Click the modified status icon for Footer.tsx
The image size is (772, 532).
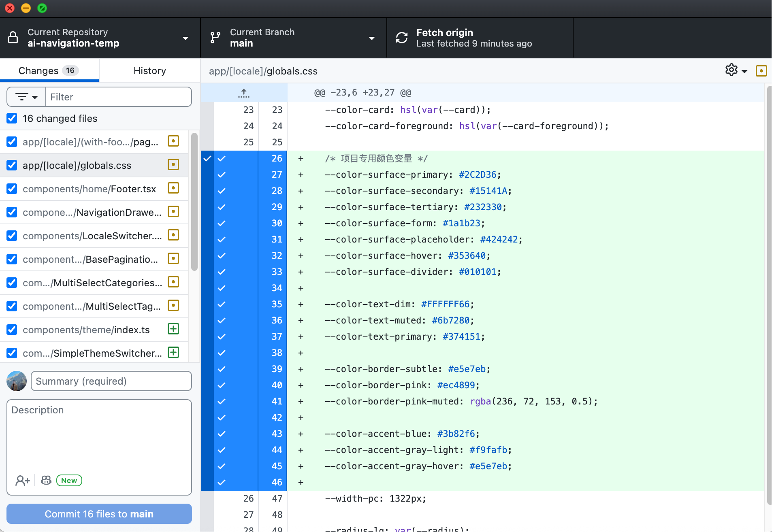point(173,188)
